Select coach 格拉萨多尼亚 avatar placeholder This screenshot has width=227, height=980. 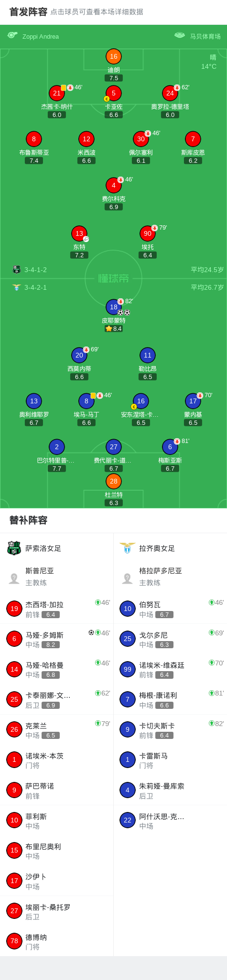127,578
